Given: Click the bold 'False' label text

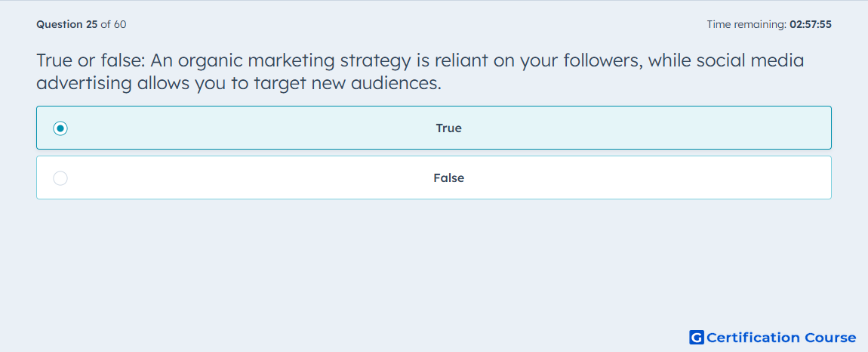Looking at the screenshot, I should click(448, 178).
